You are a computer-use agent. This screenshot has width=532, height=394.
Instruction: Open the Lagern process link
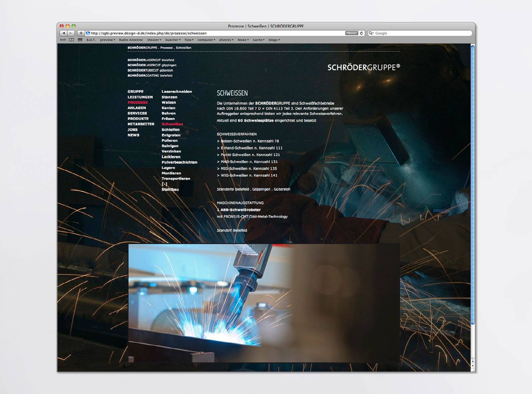pyautogui.click(x=168, y=168)
